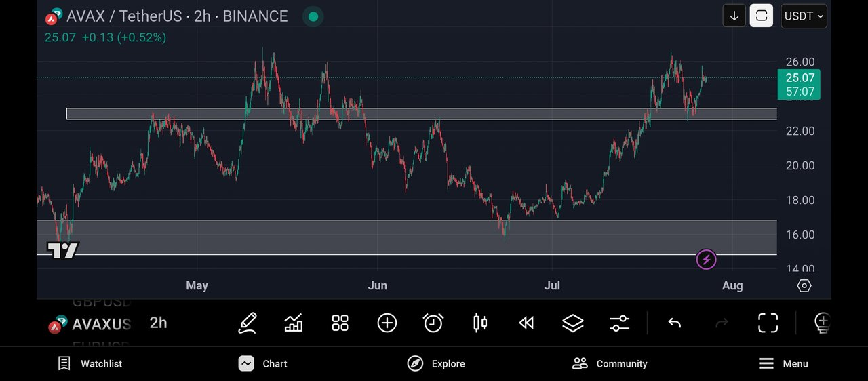
Task: Start bar replay with the rewind icon
Action: click(526, 323)
